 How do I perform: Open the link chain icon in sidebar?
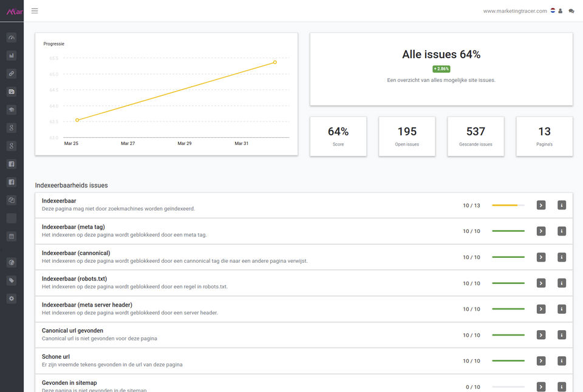click(12, 73)
